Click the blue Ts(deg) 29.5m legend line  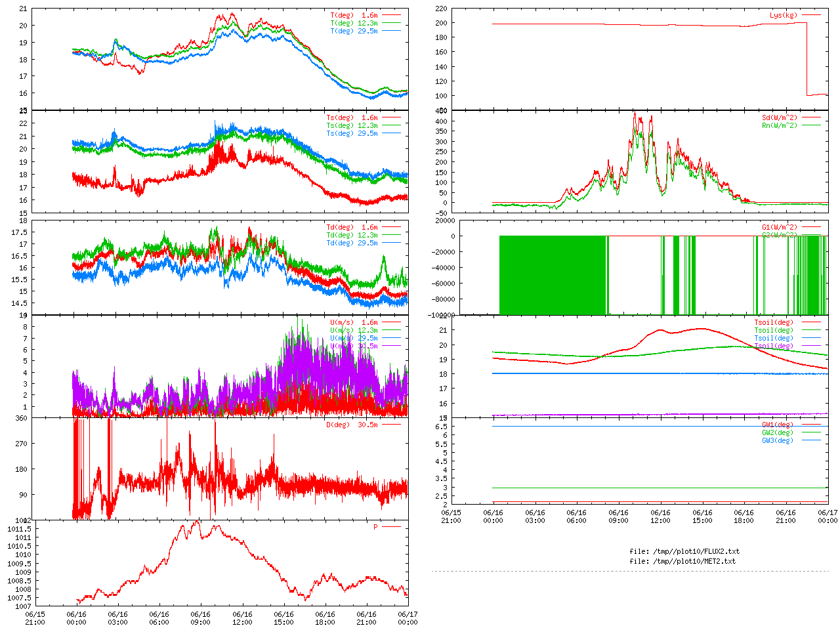(391, 133)
